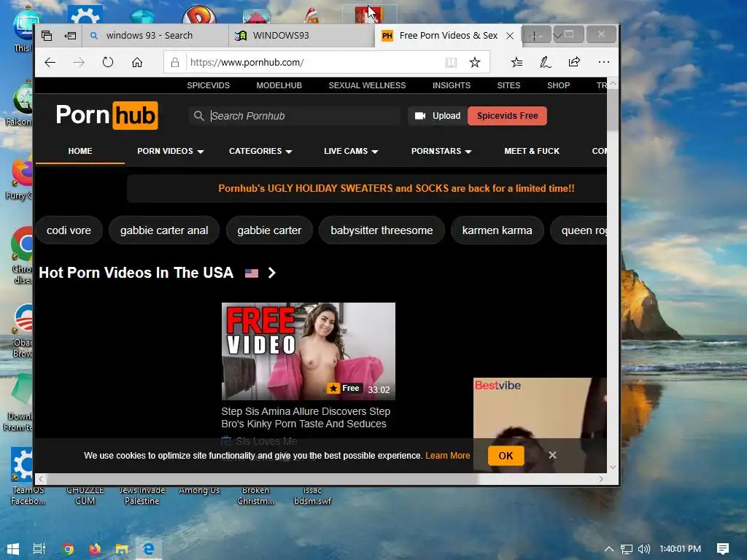
Task: Click the site logo in header
Action: tap(107, 115)
